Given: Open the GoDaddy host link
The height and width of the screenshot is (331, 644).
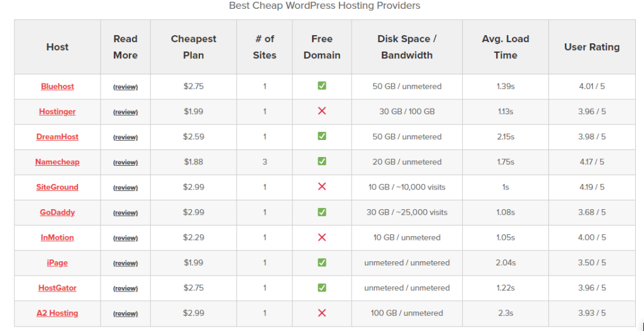Looking at the screenshot, I should coord(57,212).
